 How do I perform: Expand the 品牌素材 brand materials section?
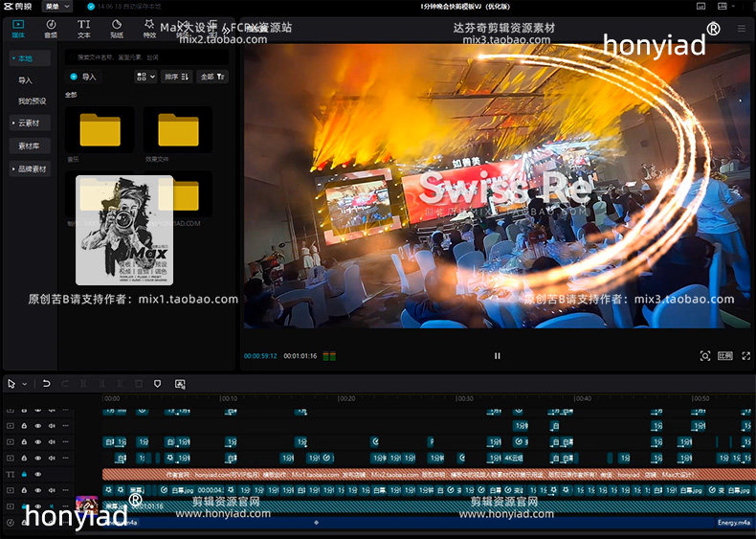pos(30,168)
